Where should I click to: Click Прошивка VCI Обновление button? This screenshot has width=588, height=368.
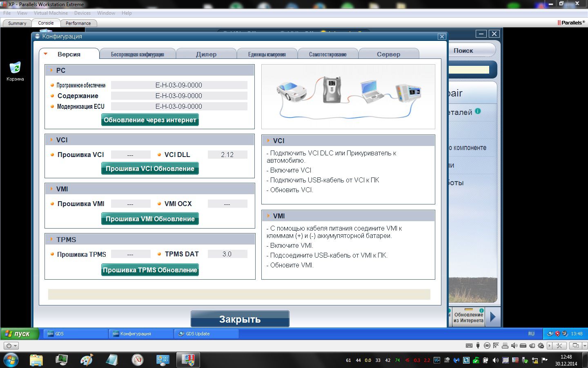point(150,168)
